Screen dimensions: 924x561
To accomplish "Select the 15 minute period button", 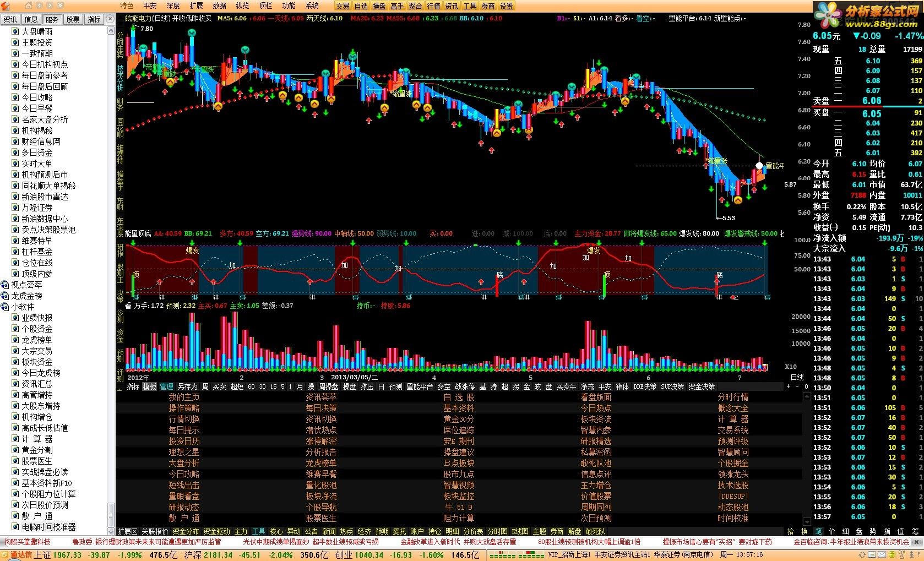I will (x=273, y=386).
